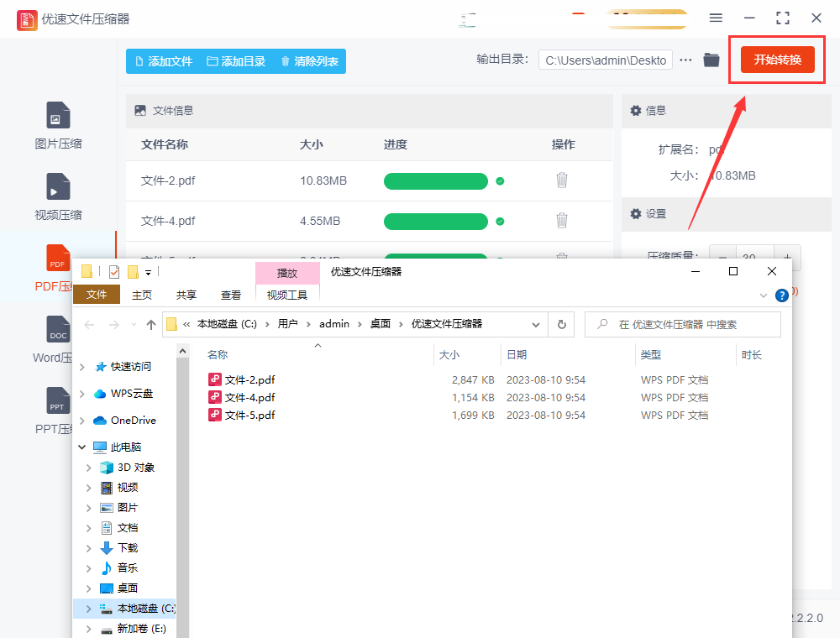Select 桌面 in the navigation tree
The width and height of the screenshot is (840, 638).
coord(128,588)
